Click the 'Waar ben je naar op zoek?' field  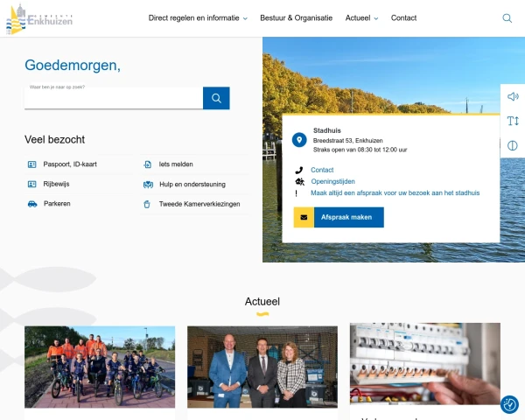(x=114, y=98)
